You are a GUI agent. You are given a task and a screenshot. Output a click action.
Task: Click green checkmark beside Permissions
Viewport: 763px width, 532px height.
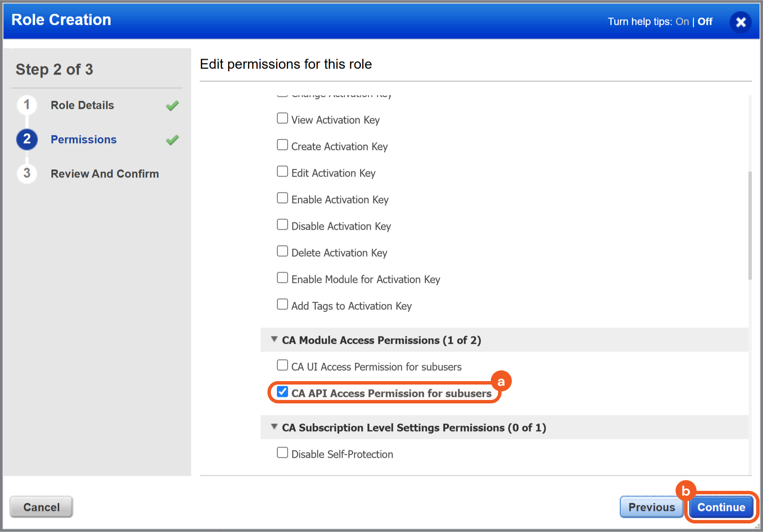tap(172, 140)
